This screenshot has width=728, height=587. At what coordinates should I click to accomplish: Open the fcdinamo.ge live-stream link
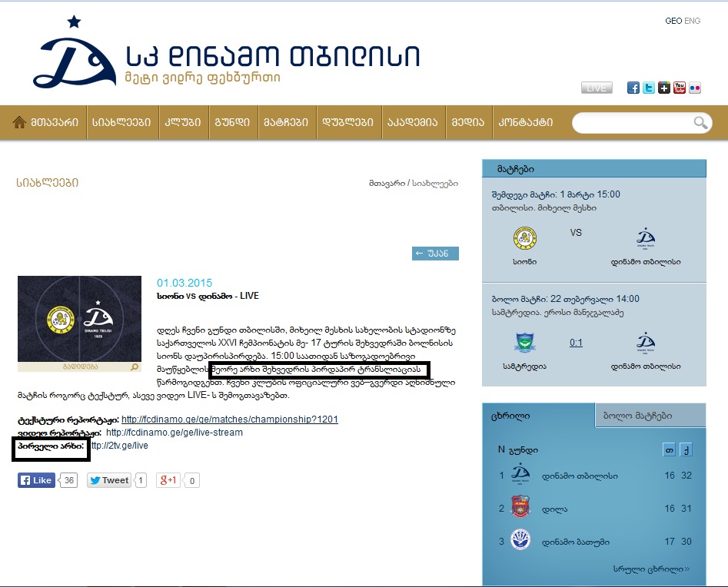pyautogui.click(x=175, y=433)
